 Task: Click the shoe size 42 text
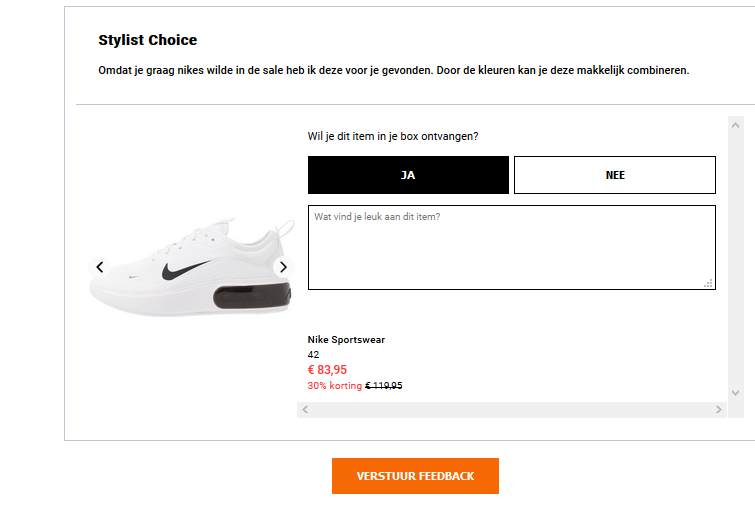pyautogui.click(x=314, y=354)
